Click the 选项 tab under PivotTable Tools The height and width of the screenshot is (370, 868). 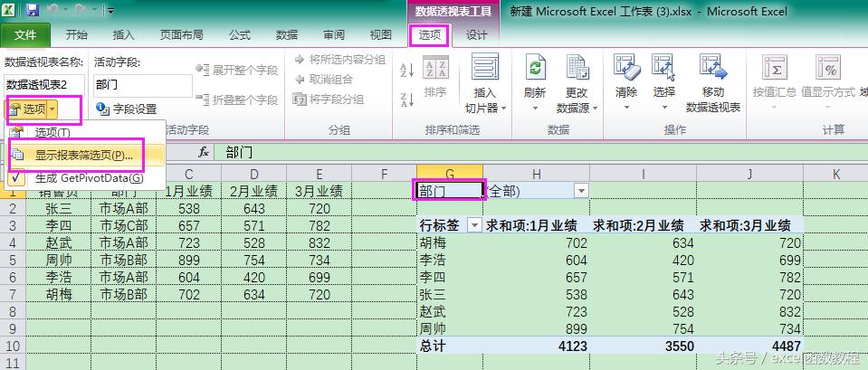pyautogui.click(x=430, y=35)
